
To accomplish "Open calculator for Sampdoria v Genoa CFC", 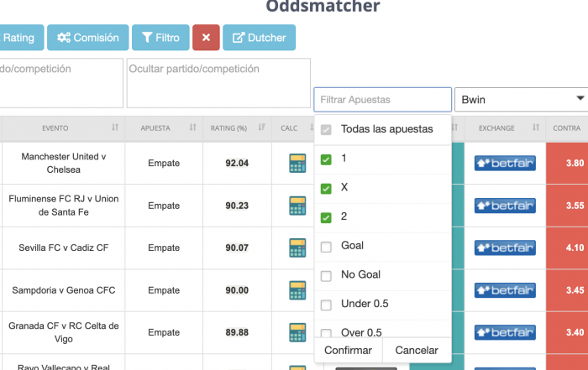I will (297, 290).
